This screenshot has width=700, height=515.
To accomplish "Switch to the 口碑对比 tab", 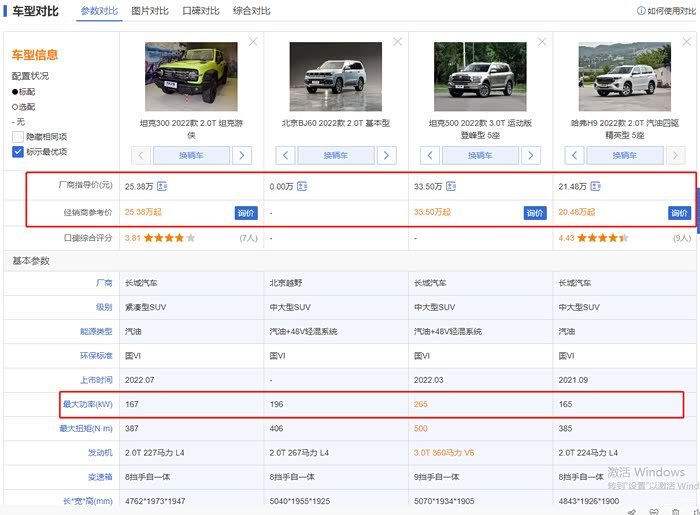I will point(201,11).
